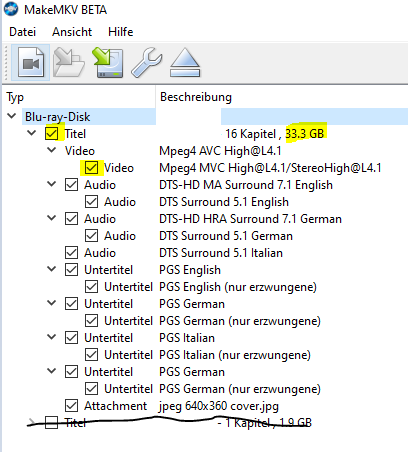This screenshot has height=452, width=408.
Task: Uncheck PGS Italian subtitle checkbox
Action: point(71,337)
